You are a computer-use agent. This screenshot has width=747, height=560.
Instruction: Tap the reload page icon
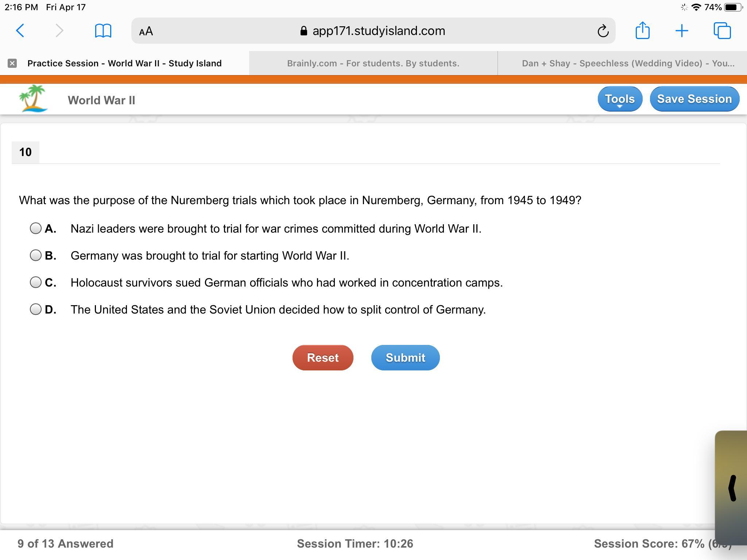click(603, 31)
